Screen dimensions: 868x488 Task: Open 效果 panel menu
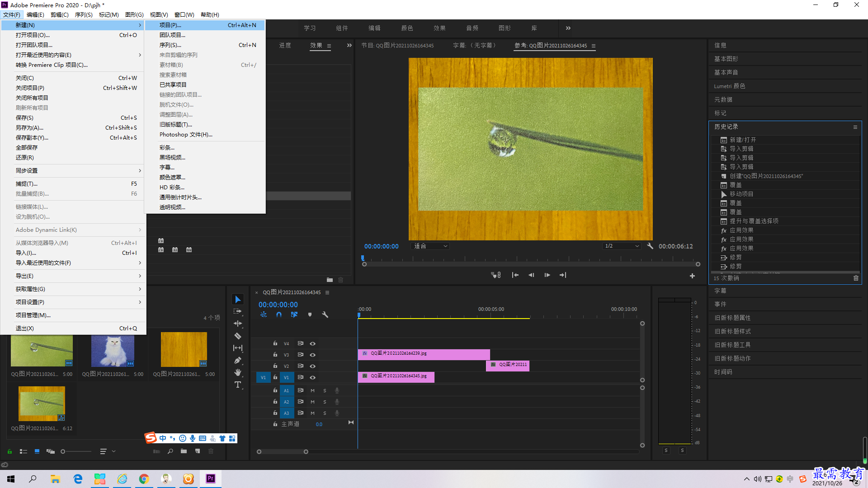329,46
